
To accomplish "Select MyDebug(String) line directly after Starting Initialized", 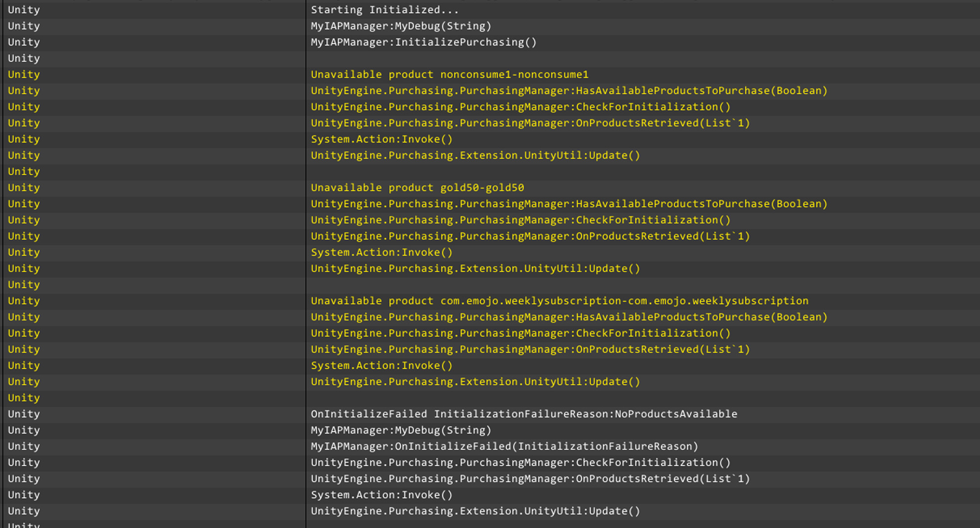I will pos(401,26).
